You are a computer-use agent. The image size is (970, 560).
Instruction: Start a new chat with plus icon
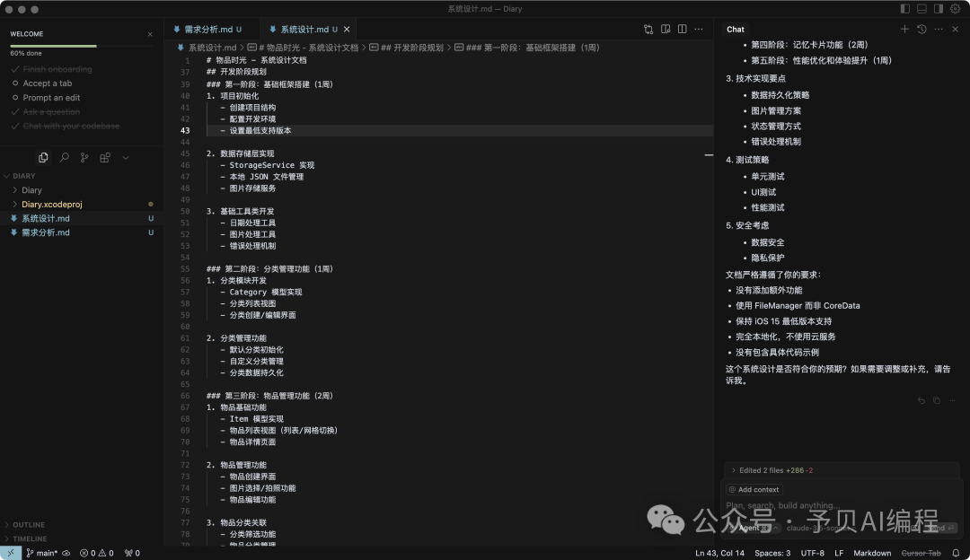pos(904,29)
